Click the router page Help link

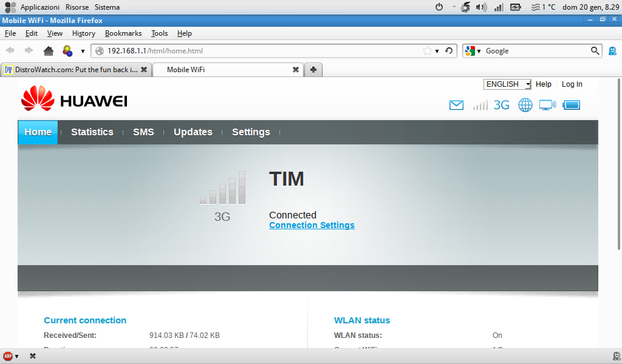pos(544,84)
